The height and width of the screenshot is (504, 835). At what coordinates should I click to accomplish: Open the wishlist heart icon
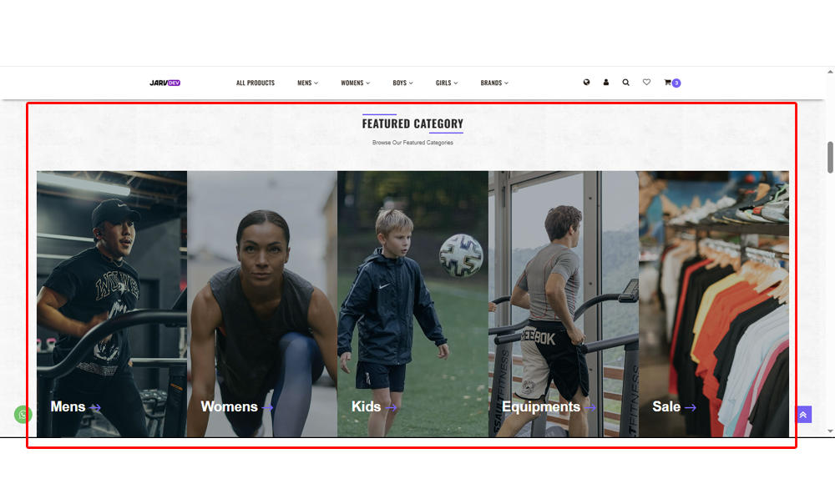click(646, 82)
